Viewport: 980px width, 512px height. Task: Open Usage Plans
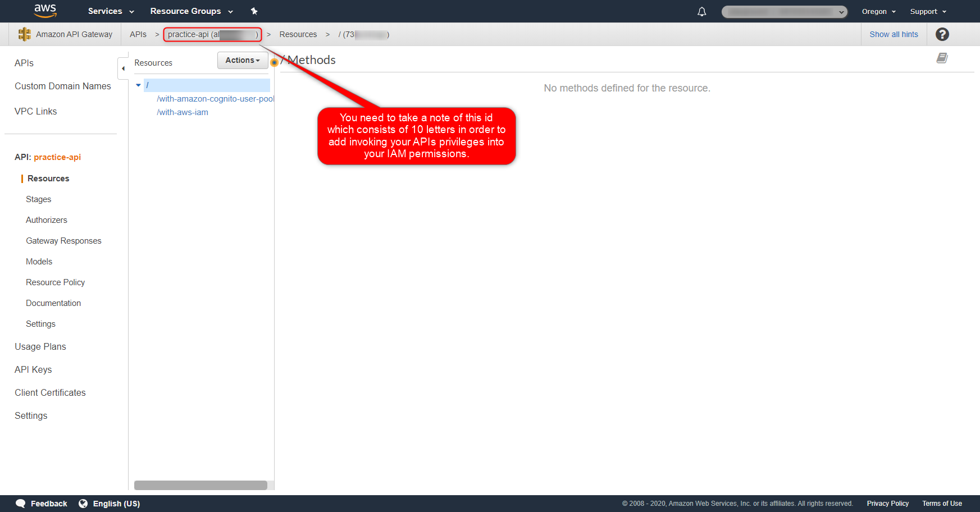tap(40, 346)
